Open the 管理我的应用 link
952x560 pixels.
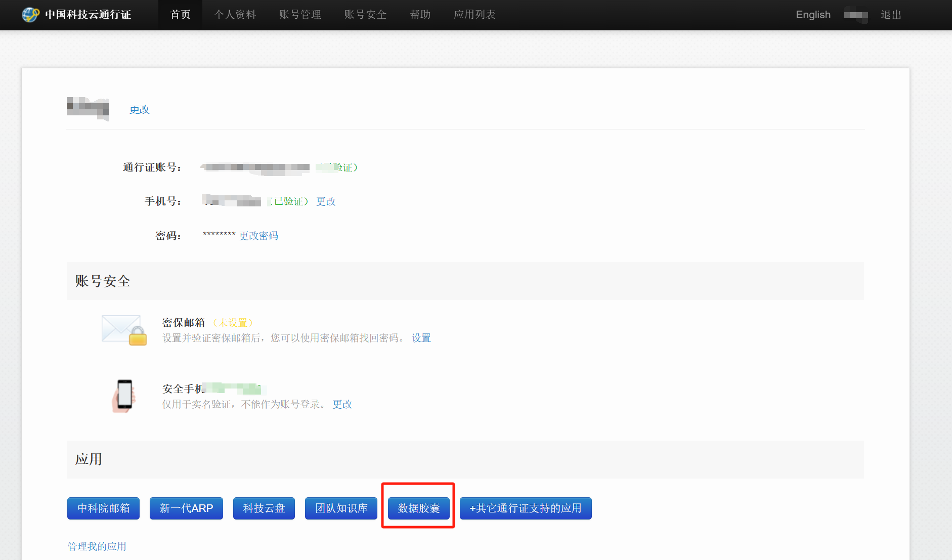(97, 546)
